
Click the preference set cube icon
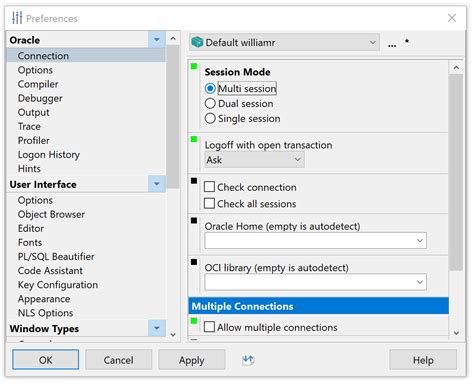click(197, 42)
